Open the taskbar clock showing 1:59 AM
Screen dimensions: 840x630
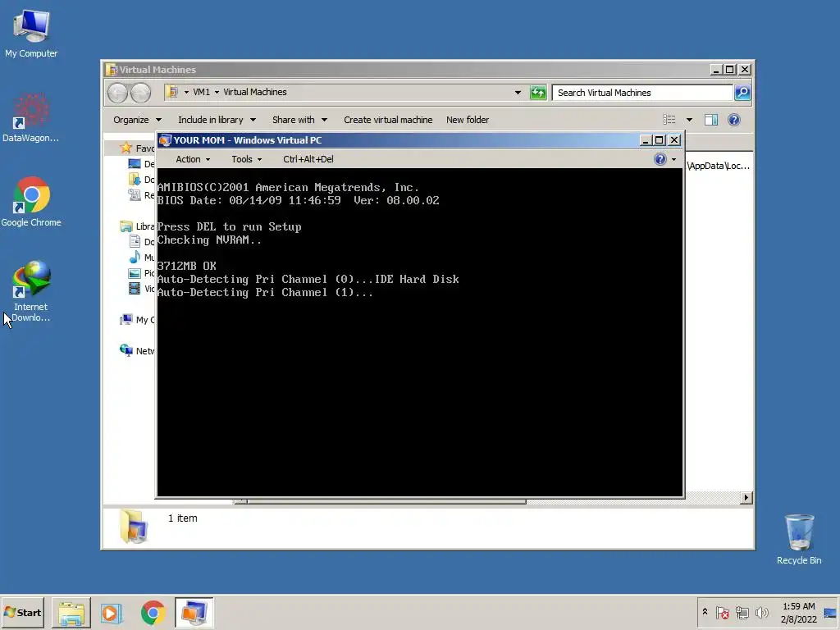pos(798,612)
